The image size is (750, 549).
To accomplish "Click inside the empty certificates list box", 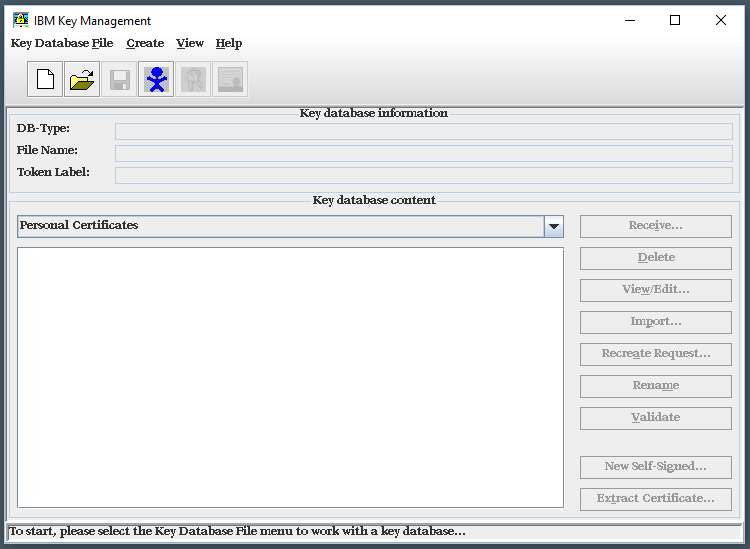I will [x=290, y=377].
